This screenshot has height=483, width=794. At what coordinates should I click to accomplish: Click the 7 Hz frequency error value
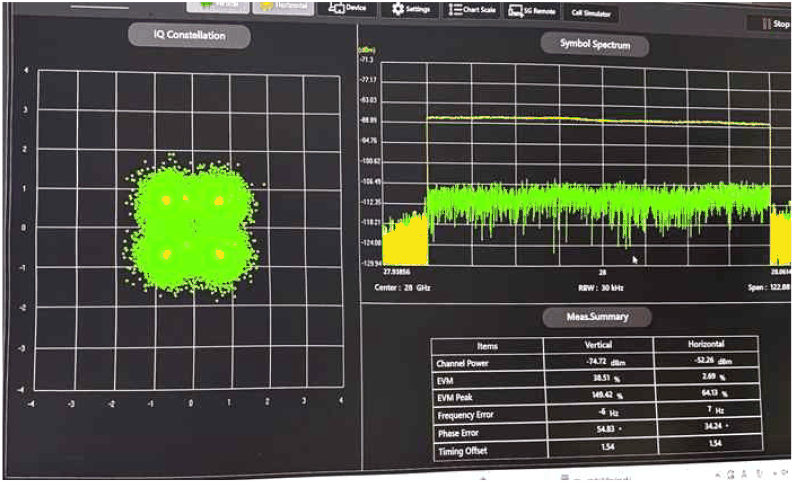pyautogui.click(x=716, y=410)
